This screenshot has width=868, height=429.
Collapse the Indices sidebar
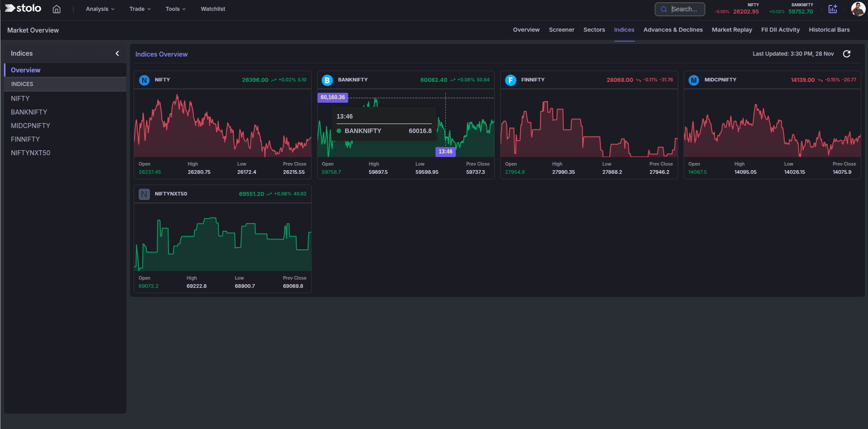(x=117, y=53)
